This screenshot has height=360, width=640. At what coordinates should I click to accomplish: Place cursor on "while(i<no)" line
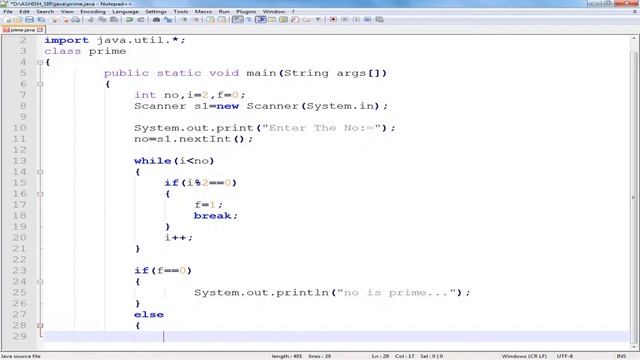coord(174,161)
